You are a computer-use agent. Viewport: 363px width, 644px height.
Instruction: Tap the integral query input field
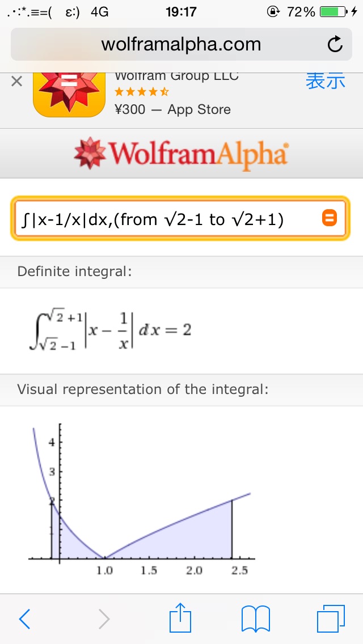pos(164,219)
